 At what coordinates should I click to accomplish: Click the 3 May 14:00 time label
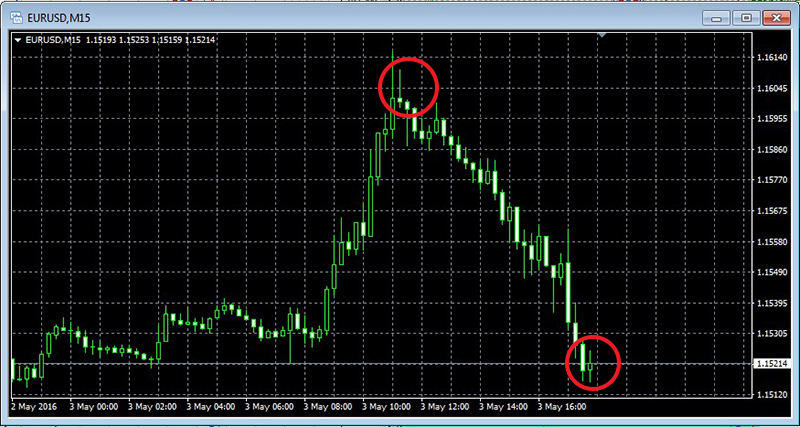pos(505,407)
